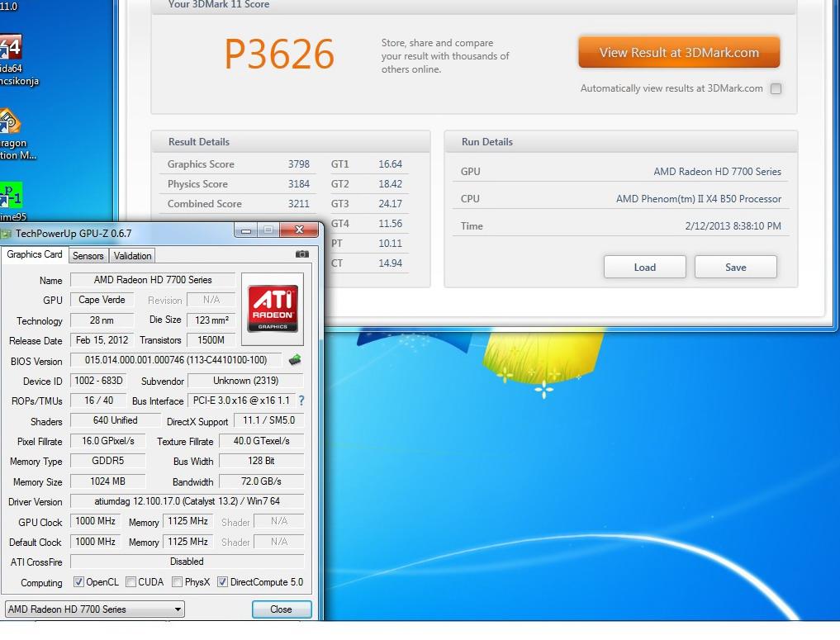The image size is (840, 640).
Task: Click the Driver Version field
Action: (x=187, y=501)
